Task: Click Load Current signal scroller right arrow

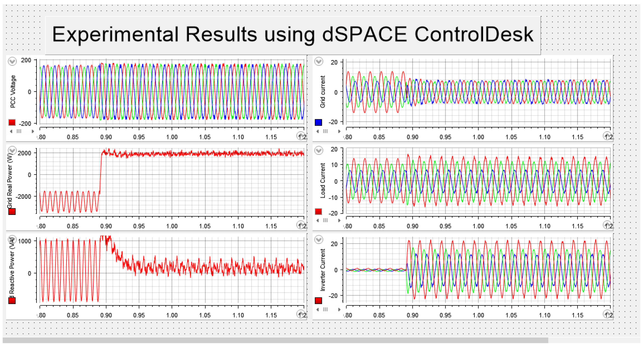Action: coord(339,220)
